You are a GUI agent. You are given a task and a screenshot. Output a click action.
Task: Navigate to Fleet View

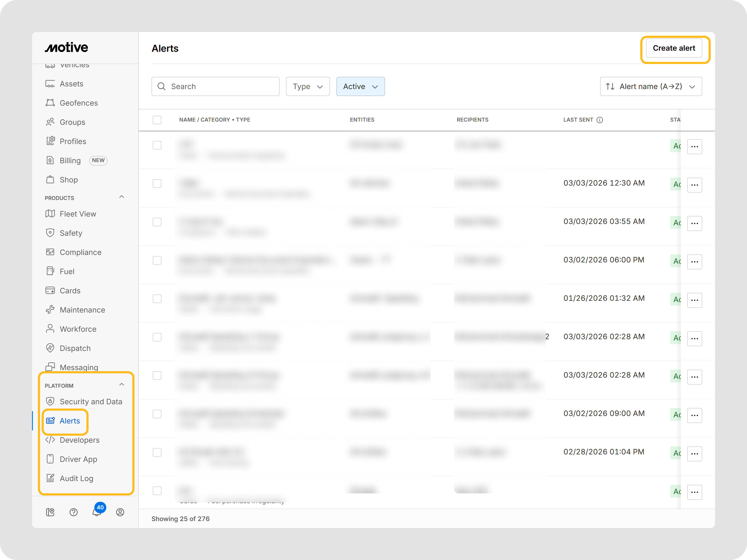(x=78, y=214)
